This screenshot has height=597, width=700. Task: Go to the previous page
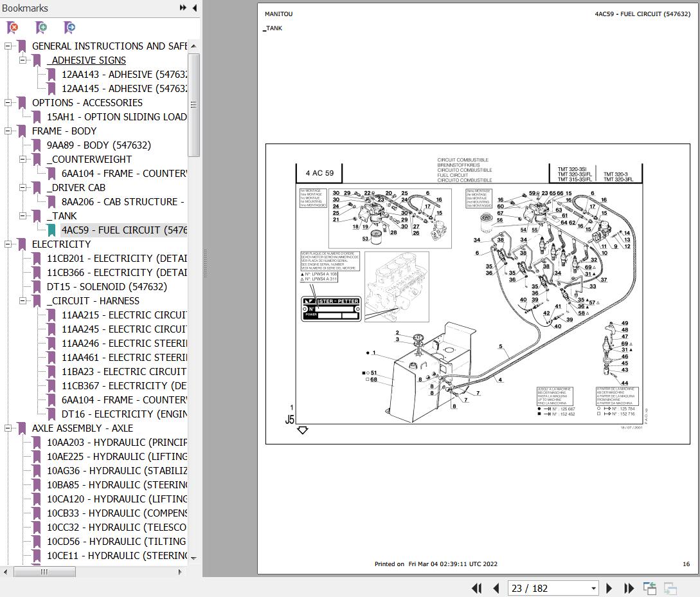[x=496, y=588]
